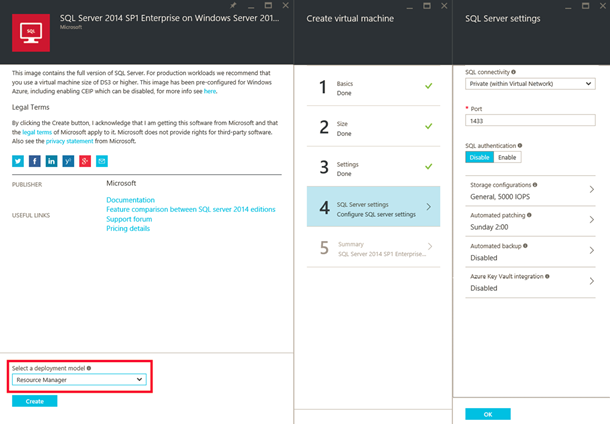
Task: Share via the LinkedIn icon
Action: pyautogui.click(x=51, y=160)
